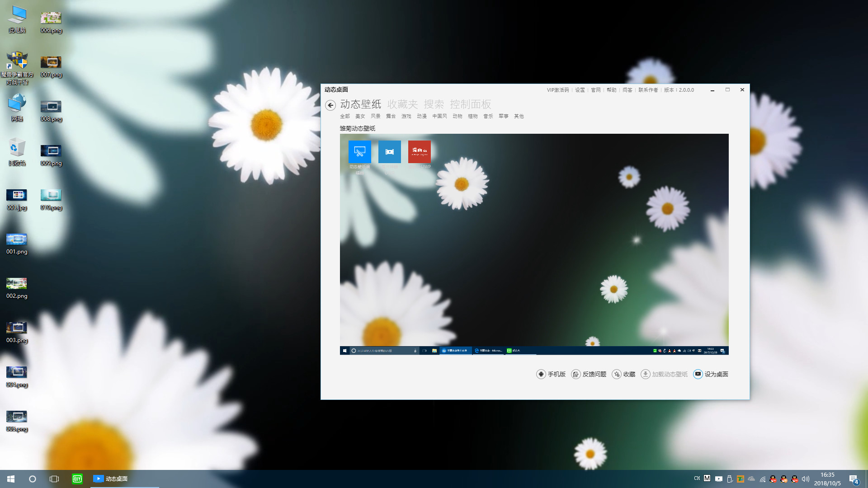Open QQ from the system tray penguin icon
Viewport: 868px width, 488px height.
pyautogui.click(x=774, y=479)
